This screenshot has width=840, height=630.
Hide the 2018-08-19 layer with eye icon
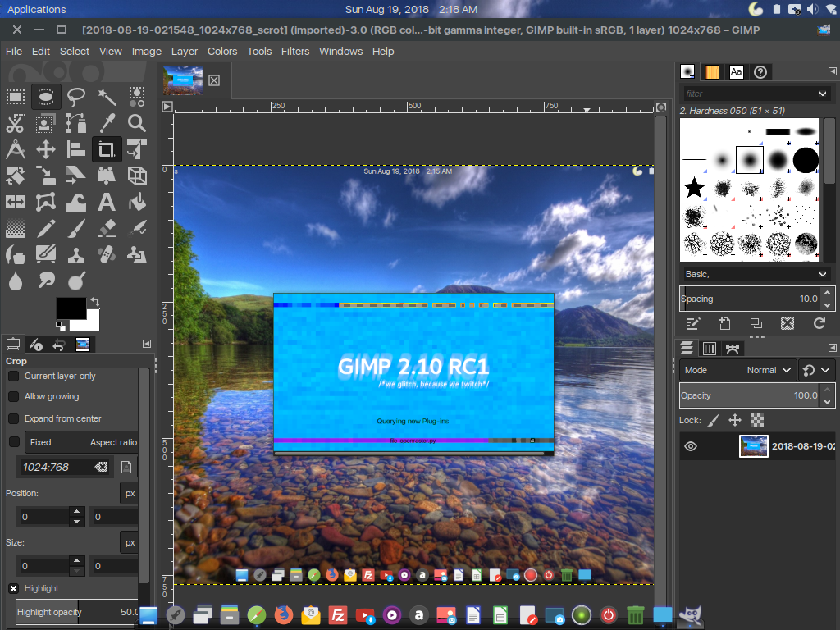pyautogui.click(x=691, y=446)
